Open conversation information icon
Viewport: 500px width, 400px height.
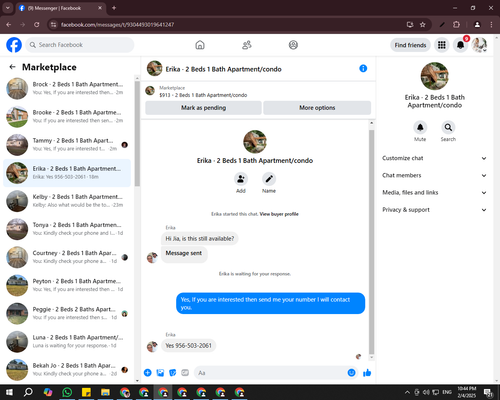[363, 68]
